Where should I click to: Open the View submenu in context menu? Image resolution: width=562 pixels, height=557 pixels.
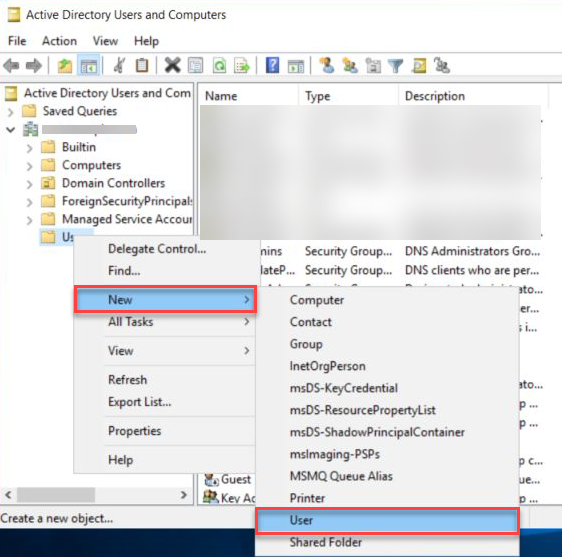point(165,351)
